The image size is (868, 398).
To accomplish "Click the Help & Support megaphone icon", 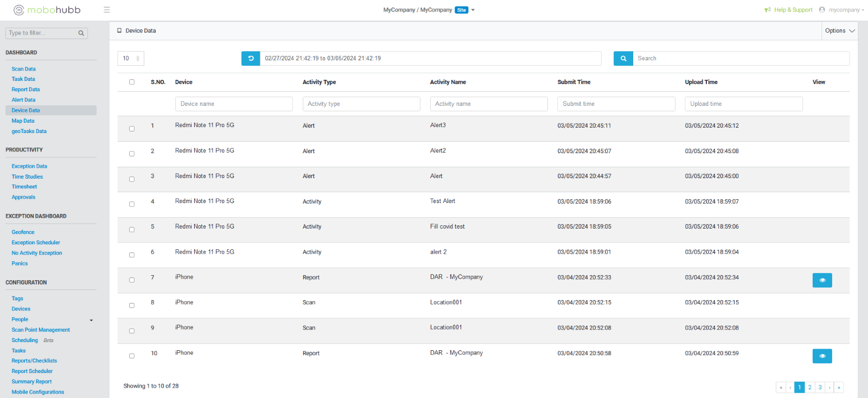I will coord(767,10).
